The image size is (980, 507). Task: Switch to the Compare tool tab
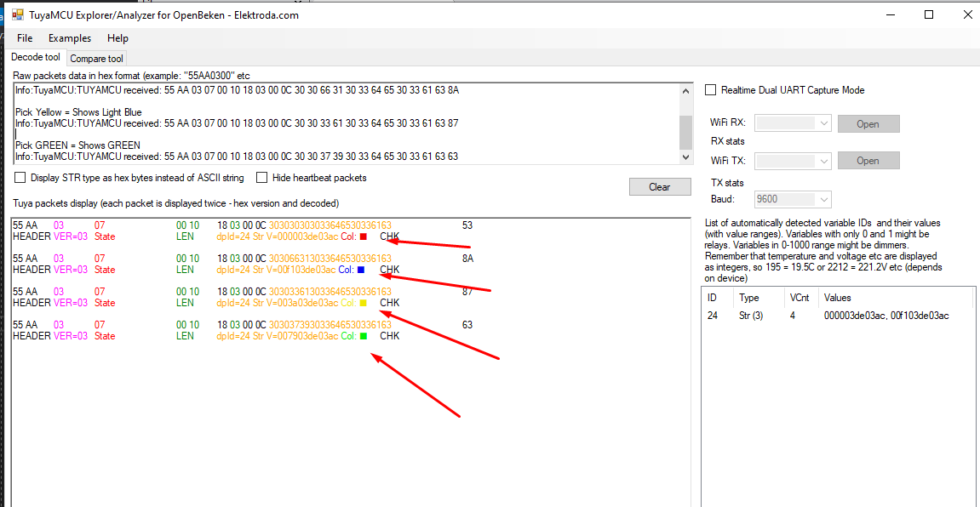[x=97, y=59]
